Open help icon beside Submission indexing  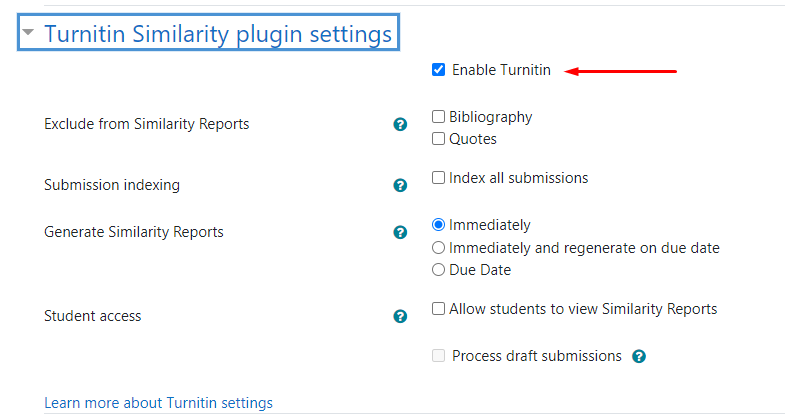coord(400,185)
